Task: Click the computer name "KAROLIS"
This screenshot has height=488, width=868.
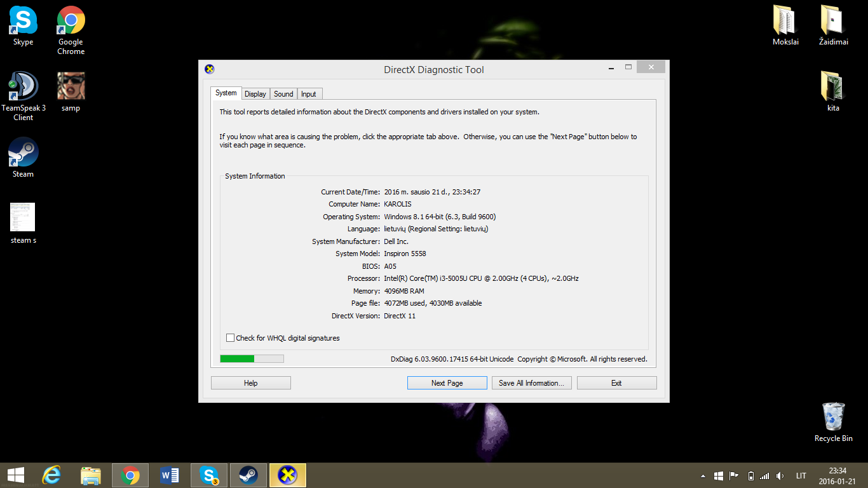Action: pos(398,204)
